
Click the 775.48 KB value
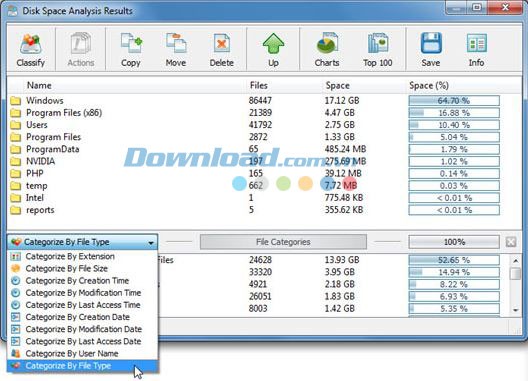[x=344, y=198]
